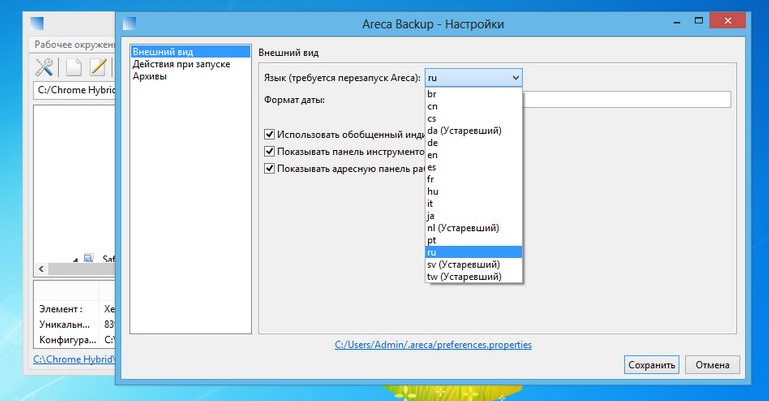Choose 'fr' in the language list

473,179
